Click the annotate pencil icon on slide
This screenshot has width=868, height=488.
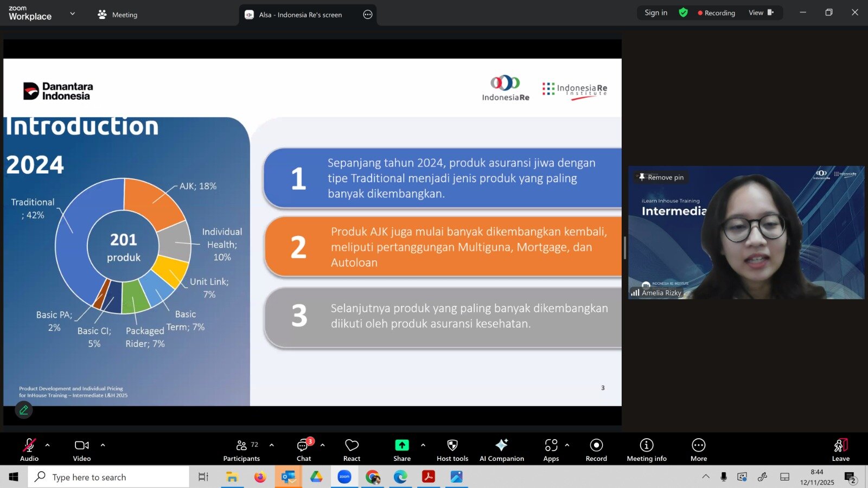tap(24, 410)
